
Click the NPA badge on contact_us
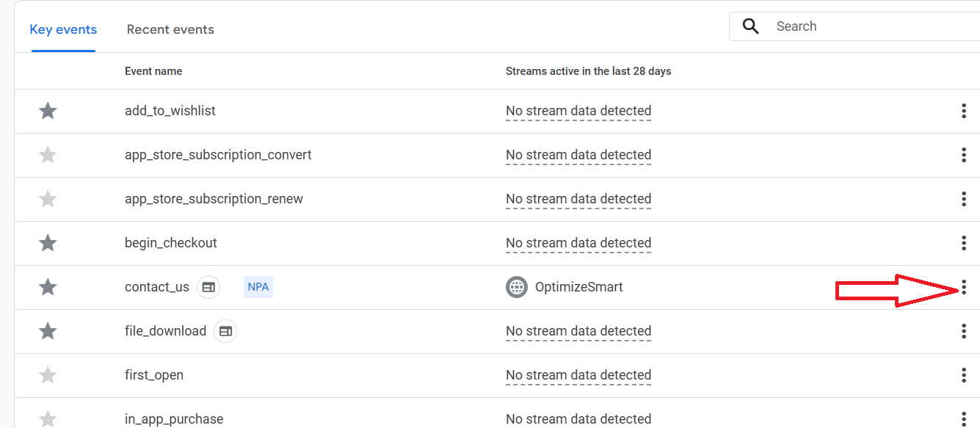[x=258, y=287]
